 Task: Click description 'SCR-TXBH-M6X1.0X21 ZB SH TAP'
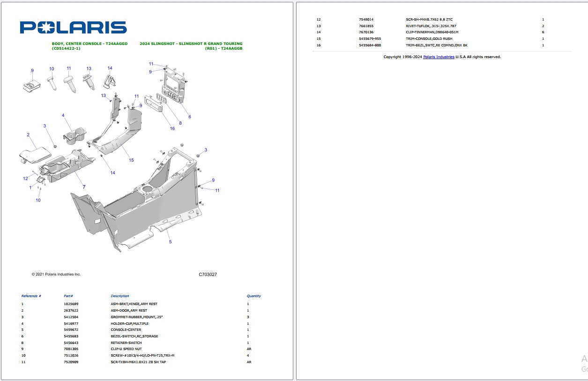[x=138, y=362]
